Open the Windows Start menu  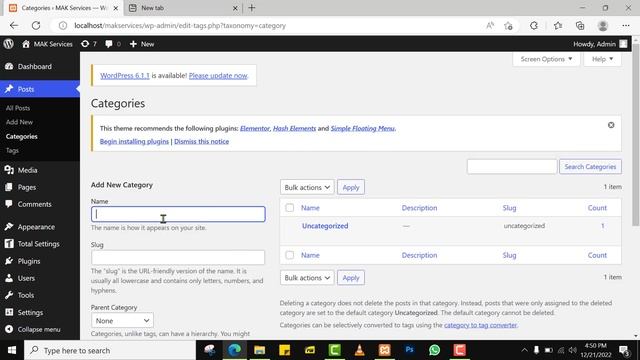tap(12, 350)
